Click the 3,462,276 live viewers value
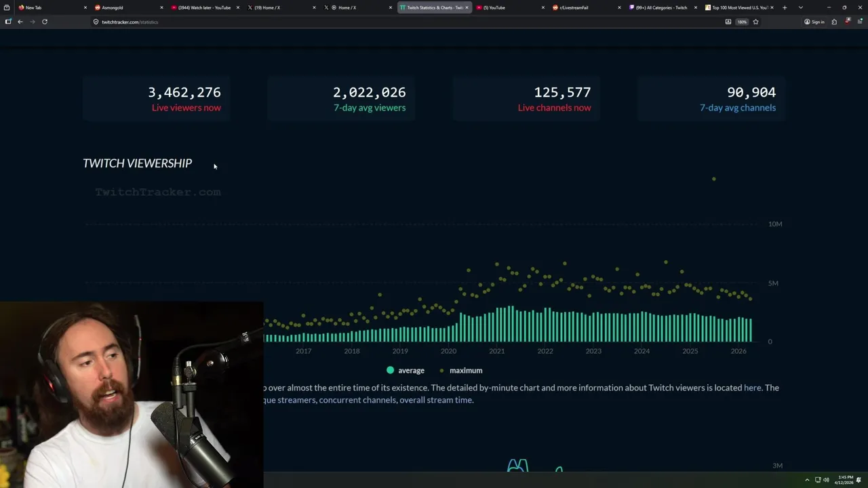868x488 pixels. tap(184, 92)
